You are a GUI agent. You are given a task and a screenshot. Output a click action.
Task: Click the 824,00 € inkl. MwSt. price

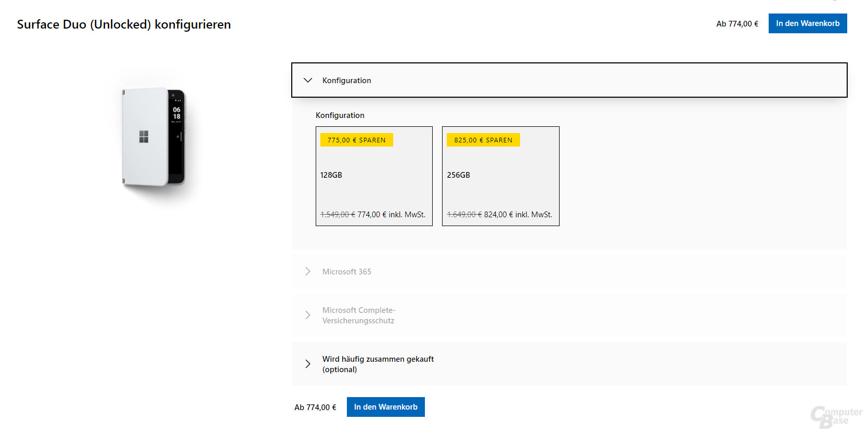(518, 215)
